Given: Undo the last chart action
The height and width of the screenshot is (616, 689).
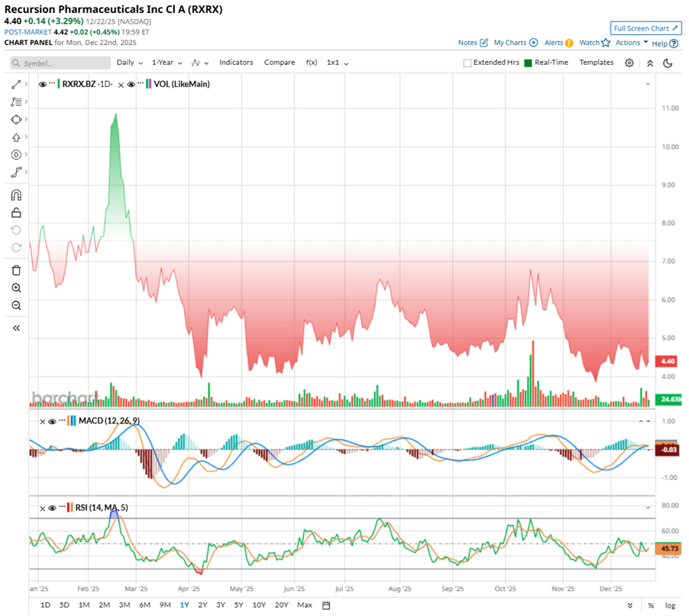Looking at the screenshot, I should pos(16,230).
